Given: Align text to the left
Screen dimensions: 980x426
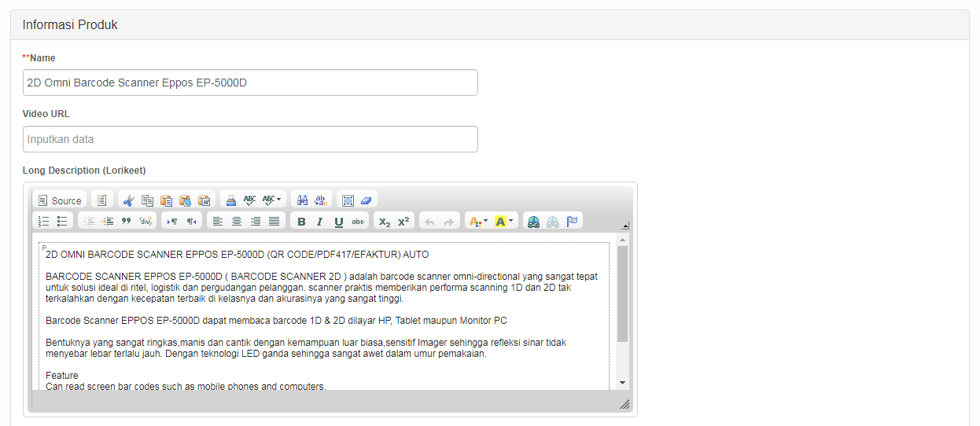Looking at the screenshot, I should [x=218, y=222].
